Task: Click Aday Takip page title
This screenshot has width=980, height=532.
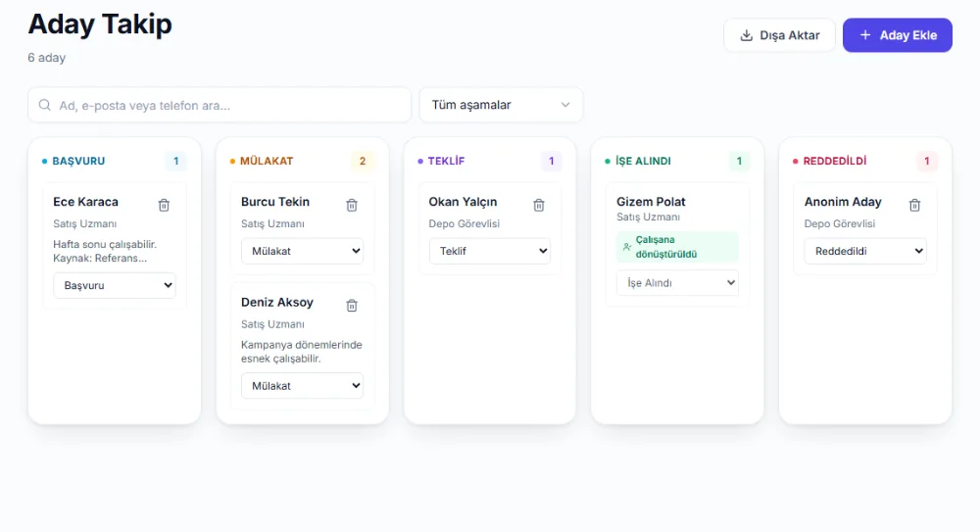Action: tap(100, 24)
